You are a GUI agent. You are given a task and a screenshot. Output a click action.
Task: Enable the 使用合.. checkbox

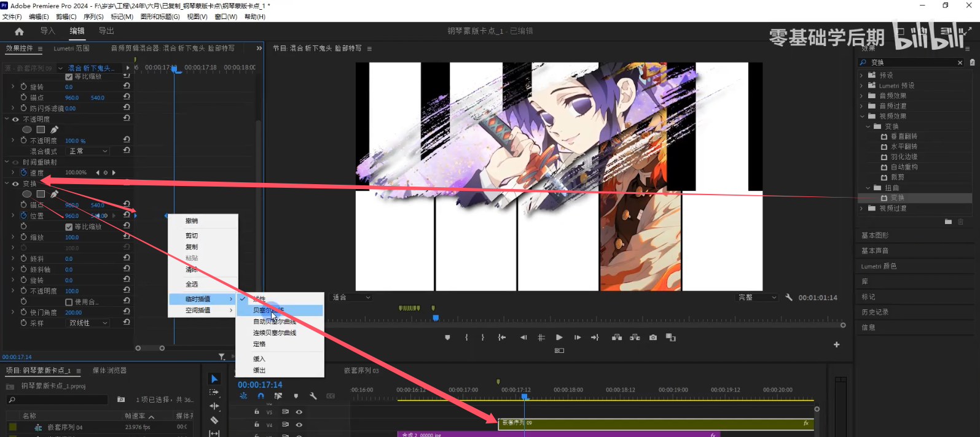pos(69,302)
